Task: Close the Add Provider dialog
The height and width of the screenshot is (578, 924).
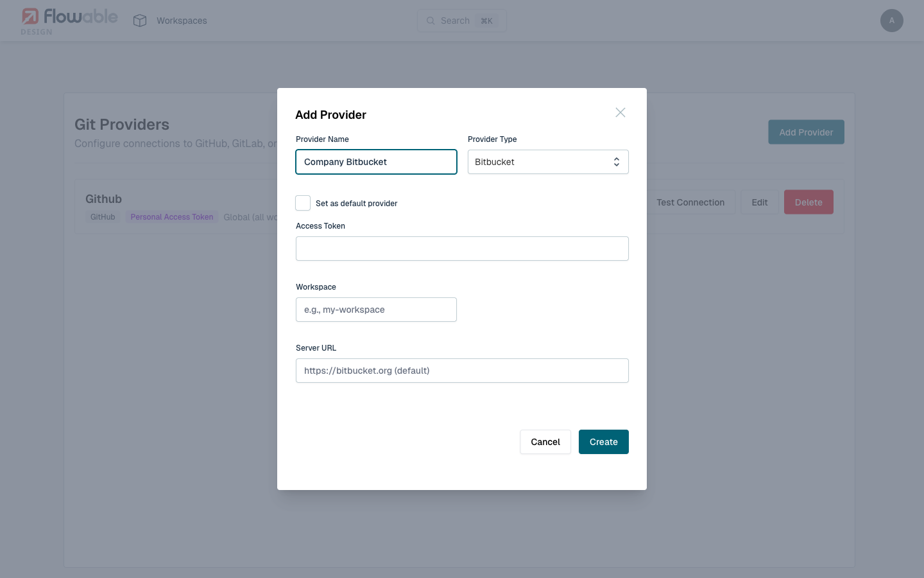Action: [x=620, y=112]
